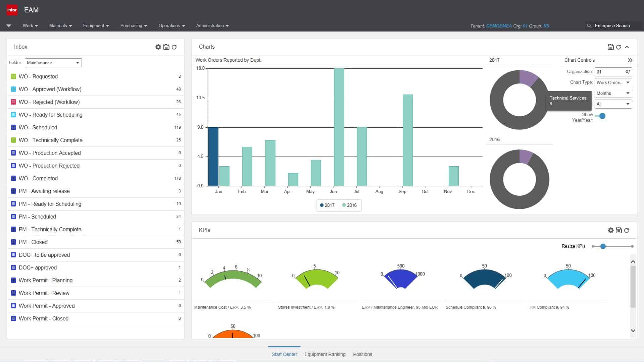Click WO - Completed list icon
Screen dimensions: 644x362
(x=13, y=178)
